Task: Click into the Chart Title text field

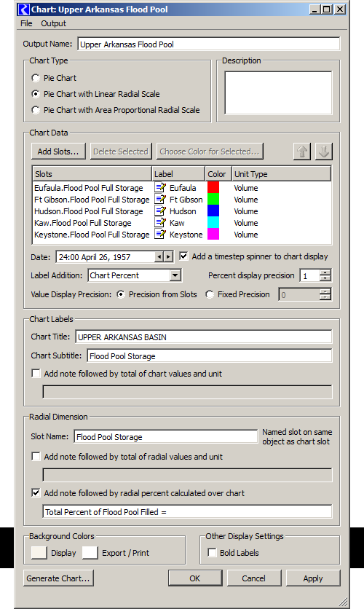Action: coord(204,337)
